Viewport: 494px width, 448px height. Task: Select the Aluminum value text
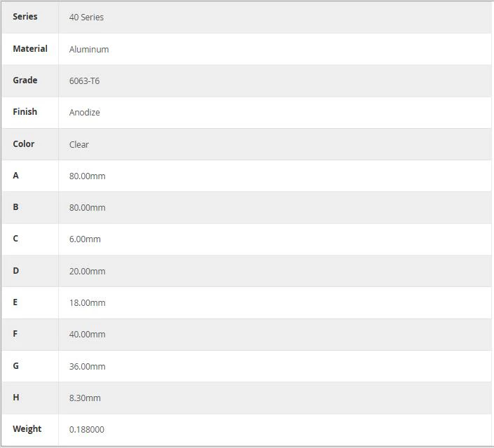pyautogui.click(x=89, y=49)
